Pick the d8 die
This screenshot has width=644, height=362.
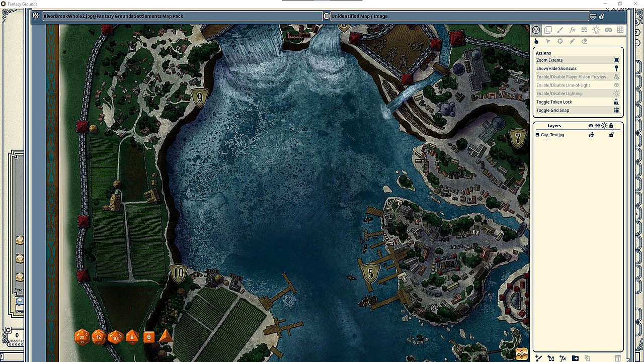coord(132,337)
